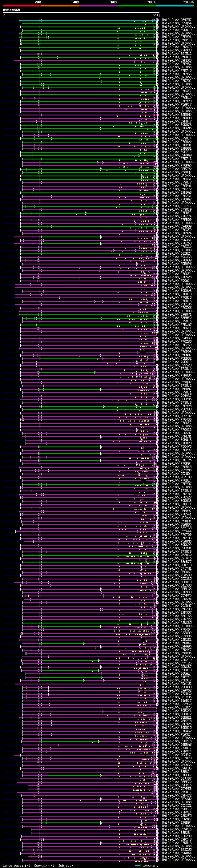Click the green ~80% identity legend segment

tap(137, 6)
